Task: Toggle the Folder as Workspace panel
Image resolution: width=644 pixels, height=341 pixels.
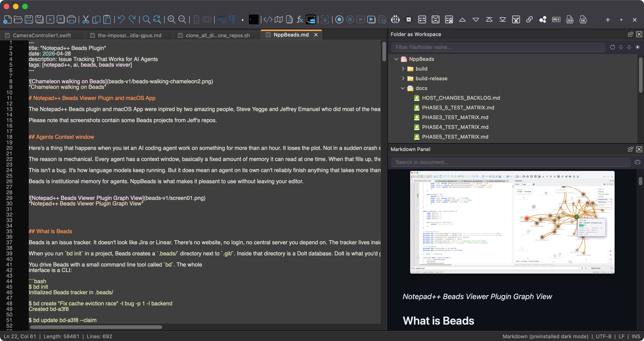Action: click(x=311, y=19)
